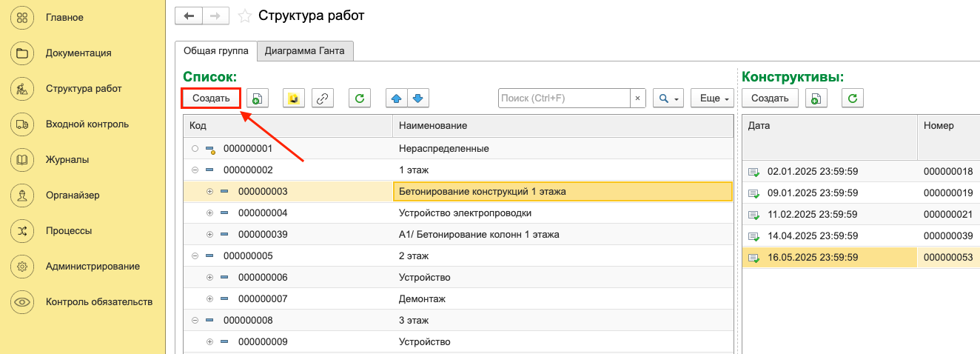Click the yellow folder group icon

[x=294, y=98]
